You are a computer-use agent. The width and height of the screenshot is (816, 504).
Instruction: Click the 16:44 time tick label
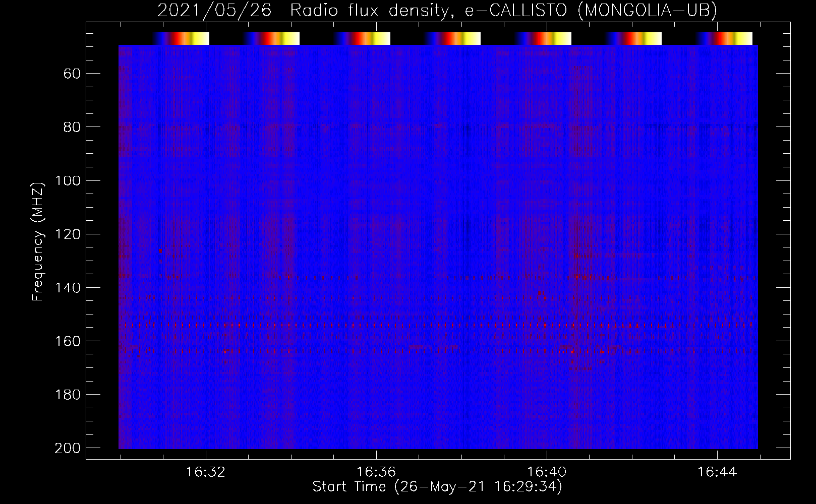pyautogui.click(x=717, y=472)
